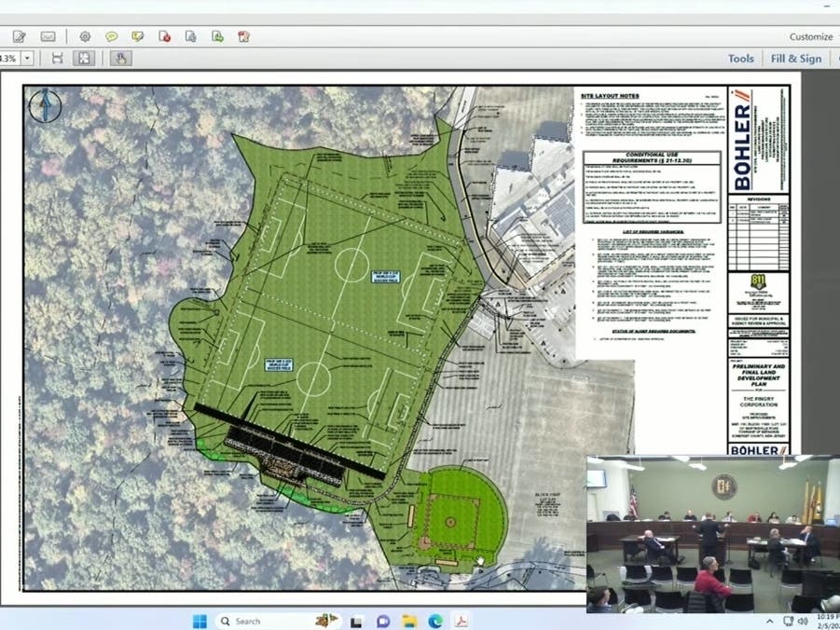Open Adobe Acrobat from the taskbar
The image size is (840, 630).
click(461, 620)
